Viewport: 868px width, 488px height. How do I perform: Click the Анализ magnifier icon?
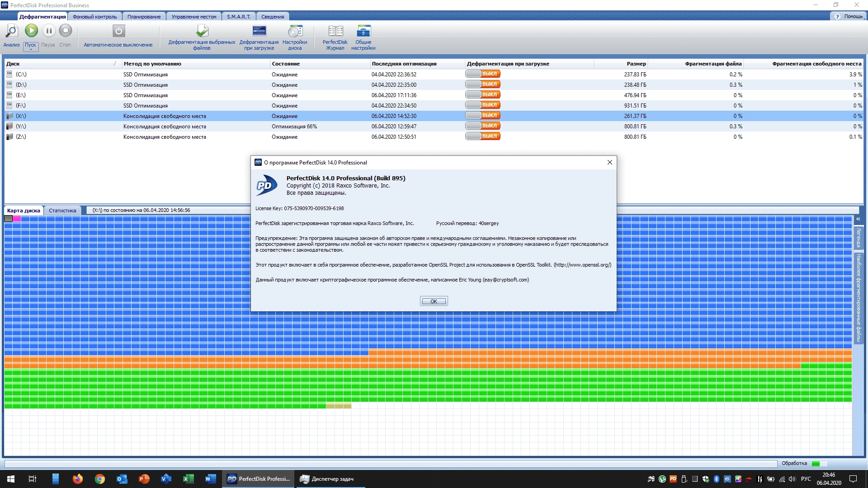pos(11,31)
